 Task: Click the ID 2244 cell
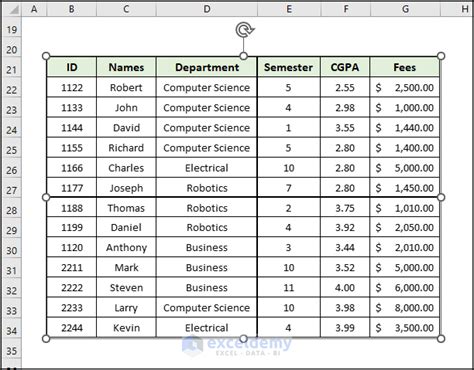point(72,328)
